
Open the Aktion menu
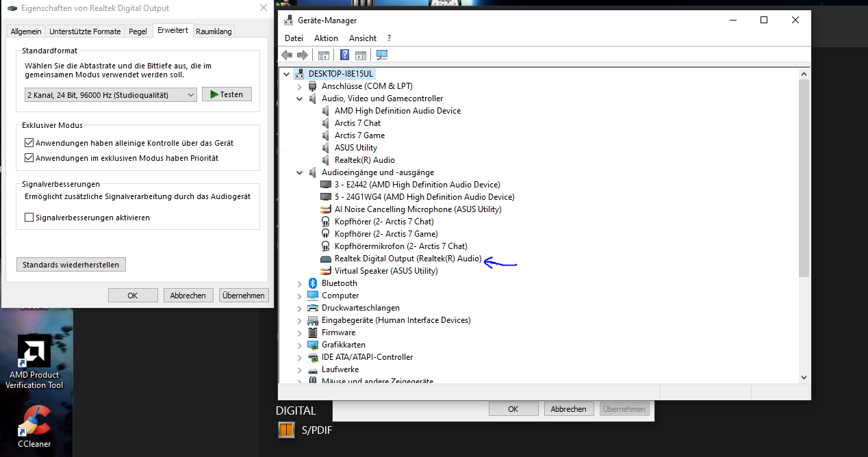326,38
